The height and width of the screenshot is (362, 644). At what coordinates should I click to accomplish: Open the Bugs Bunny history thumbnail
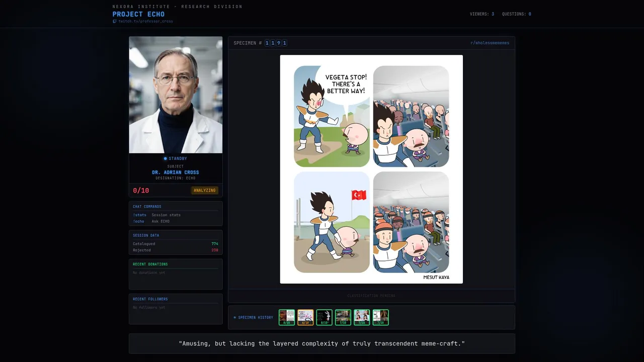325,317
